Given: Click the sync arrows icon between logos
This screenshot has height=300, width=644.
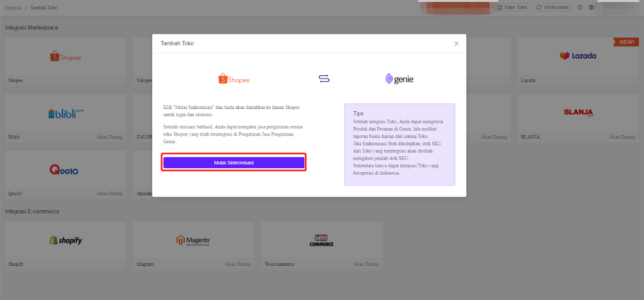Looking at the screenshot, I should pos(324,79).
